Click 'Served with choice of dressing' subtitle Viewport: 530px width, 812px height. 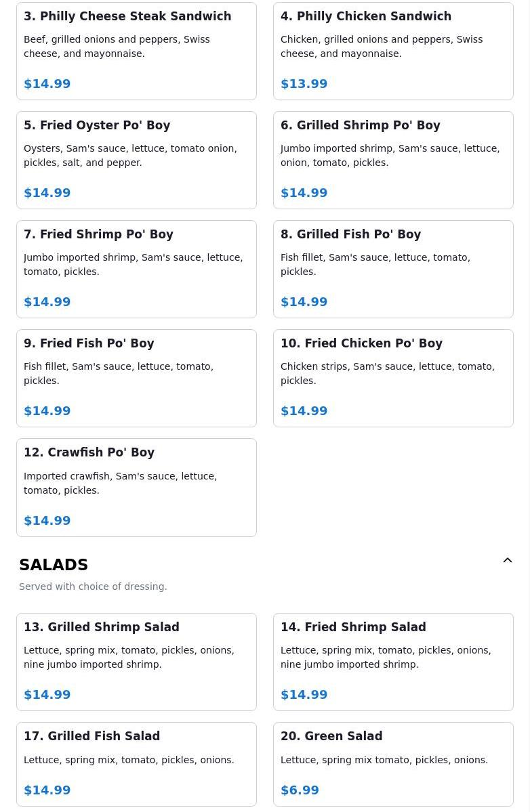[x=93, y=586]
